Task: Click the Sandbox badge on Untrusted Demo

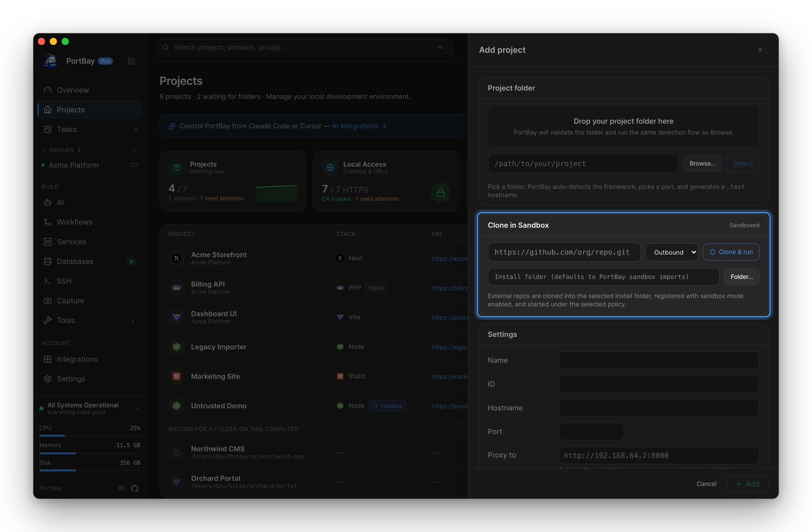Action: click(387, 406)
